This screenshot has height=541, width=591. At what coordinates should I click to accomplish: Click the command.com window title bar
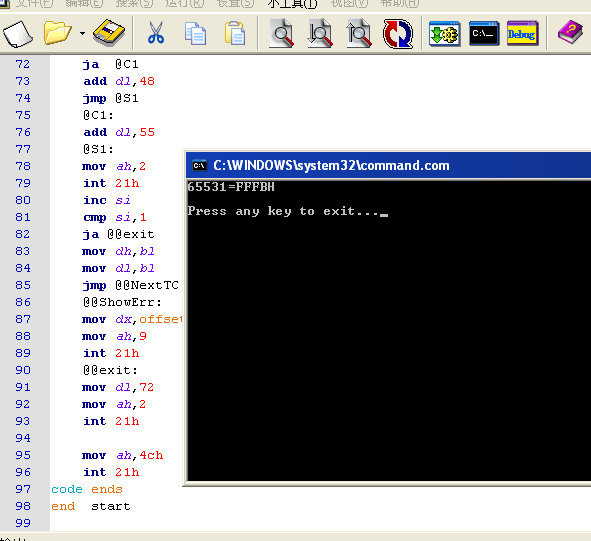tap(388, 165)
